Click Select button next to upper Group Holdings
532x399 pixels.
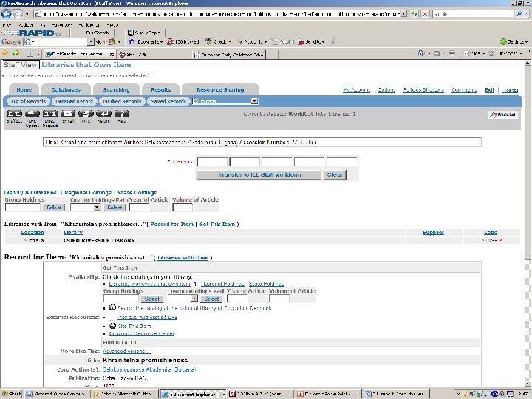pos(54,208)
